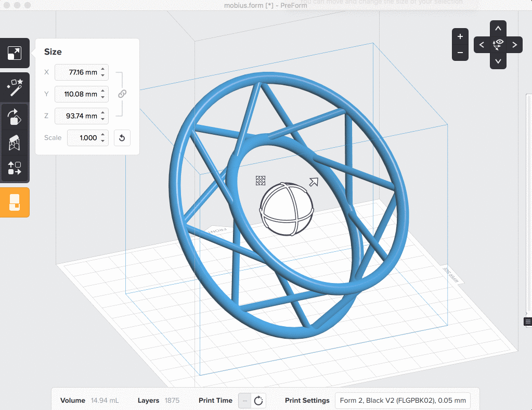Rotate view left with left arrow
The image size is (532, 410).
tap(482, 45)
